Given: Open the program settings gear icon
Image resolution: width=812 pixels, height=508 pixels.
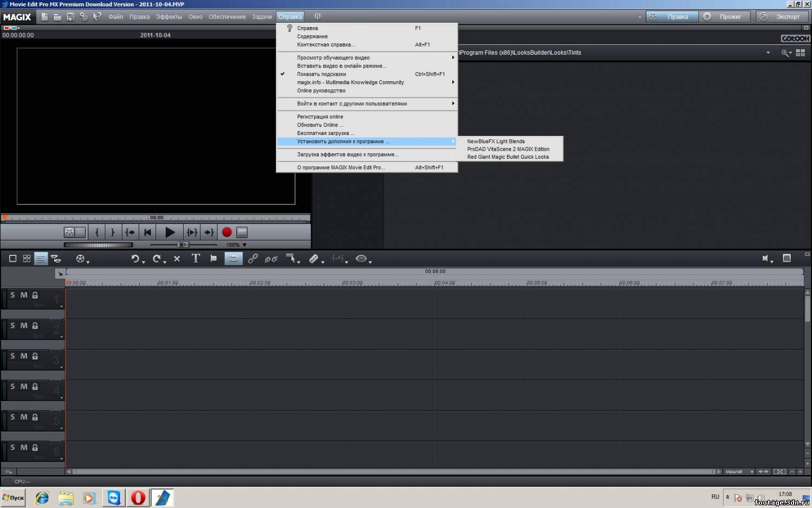Looking at the screenshot, I should [83, 17].
